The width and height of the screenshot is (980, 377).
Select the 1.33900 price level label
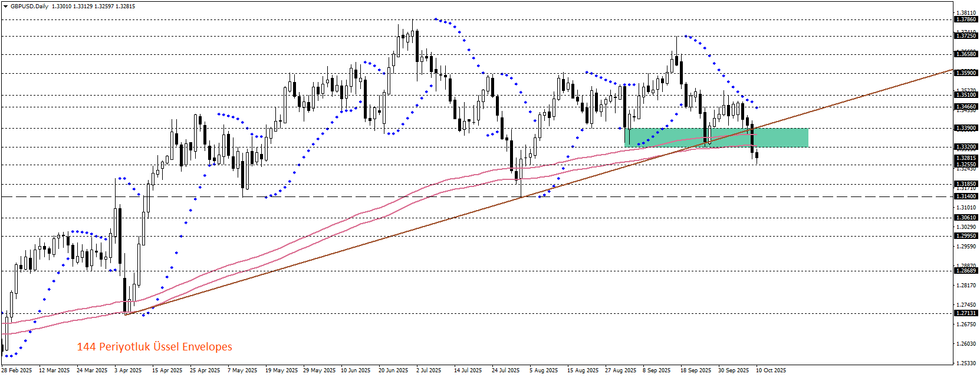(x=966, y=128)
